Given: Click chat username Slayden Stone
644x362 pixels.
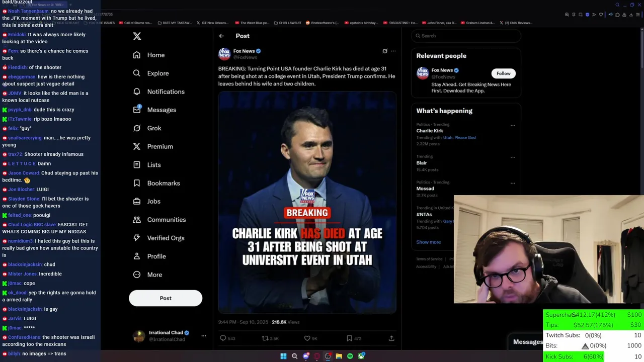Looking at the screenshot, I should [x=24, y=199].
